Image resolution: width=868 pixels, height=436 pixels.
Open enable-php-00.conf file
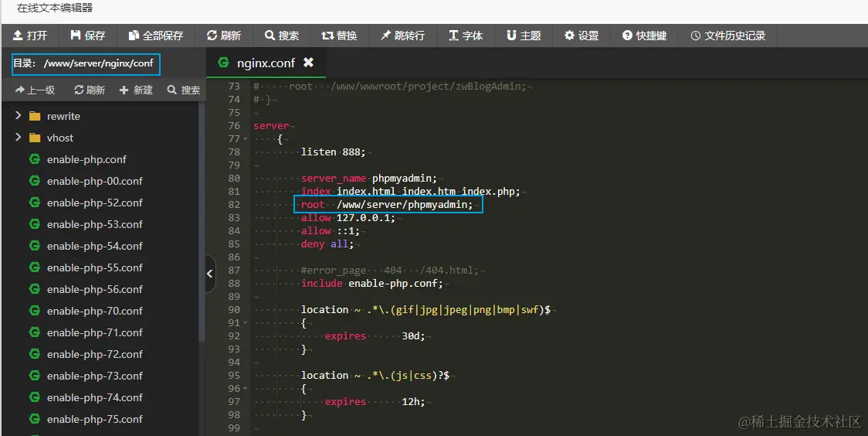pyautogui.click(x=95, y=181)
